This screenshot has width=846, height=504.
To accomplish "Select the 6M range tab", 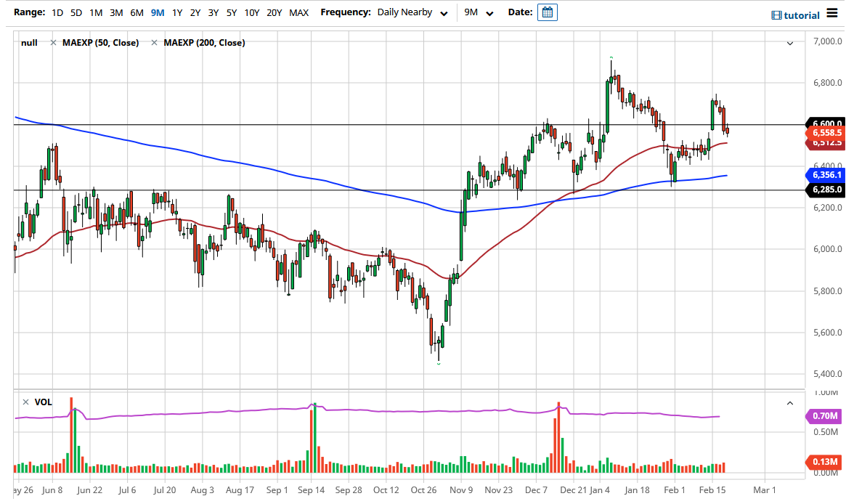I will [137, 12].
